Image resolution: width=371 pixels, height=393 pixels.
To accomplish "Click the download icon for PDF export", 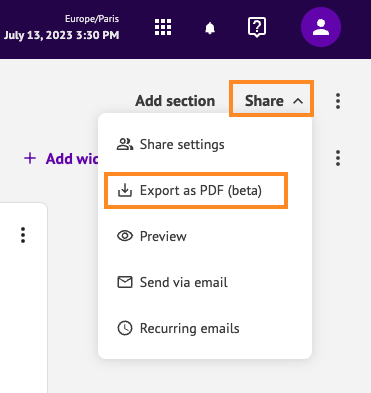I will point(125,190).
